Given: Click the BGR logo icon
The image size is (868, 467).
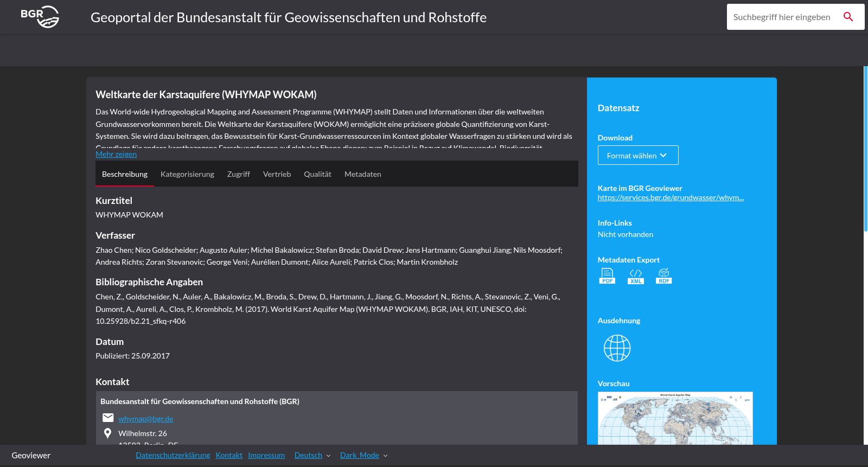Looking at the screenshot, I should (x=40, y=17).
